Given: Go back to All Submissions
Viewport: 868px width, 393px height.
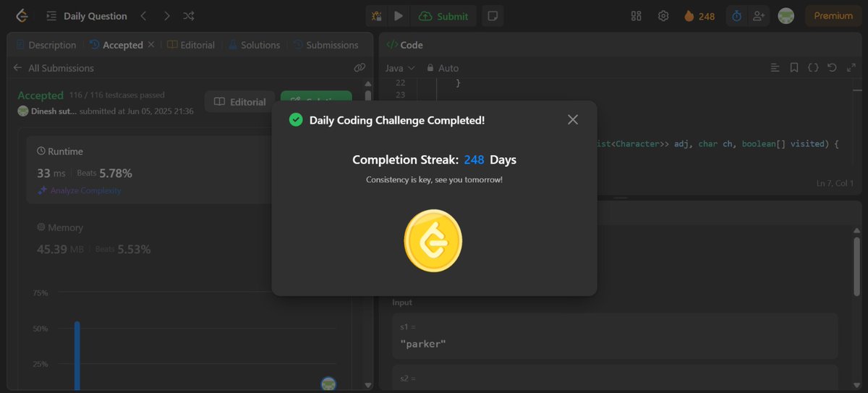Looking at the screenshot, I should coord(54,68).
